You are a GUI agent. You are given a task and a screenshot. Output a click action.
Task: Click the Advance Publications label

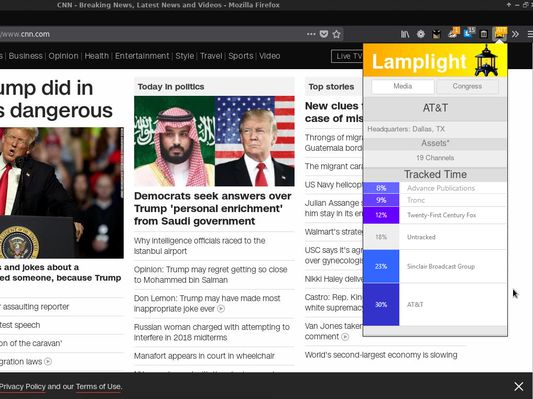(x=441, y=188)
